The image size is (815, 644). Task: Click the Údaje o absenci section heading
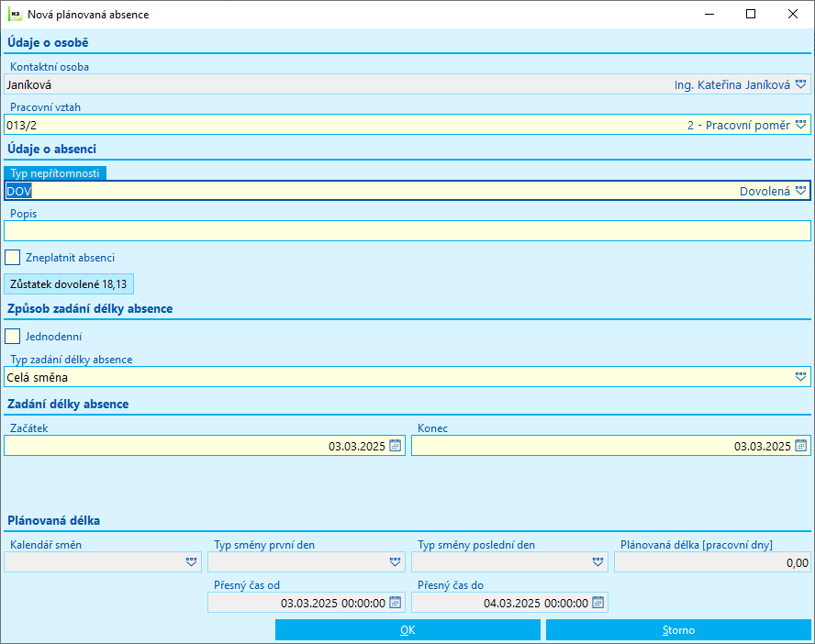pyautogui.click(x=52, y=149)
